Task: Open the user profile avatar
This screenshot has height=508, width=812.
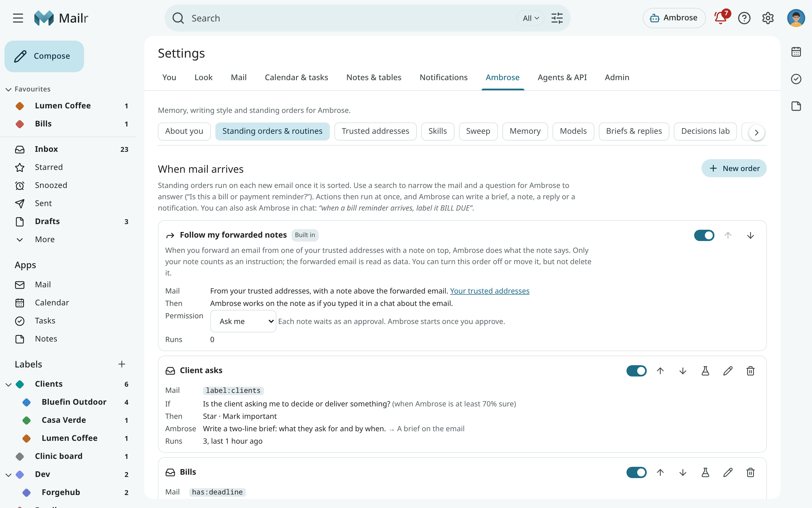Action: [x=796, y=18]
